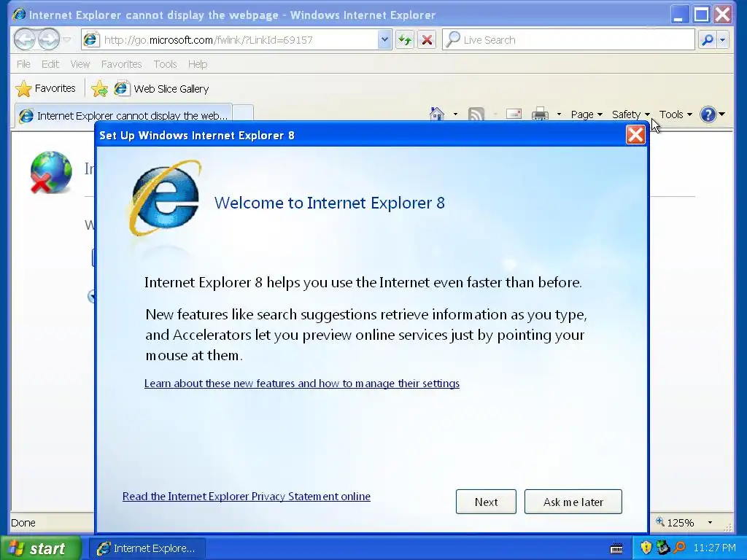Open Web Slice Gallery favorite

coord(162,88)
